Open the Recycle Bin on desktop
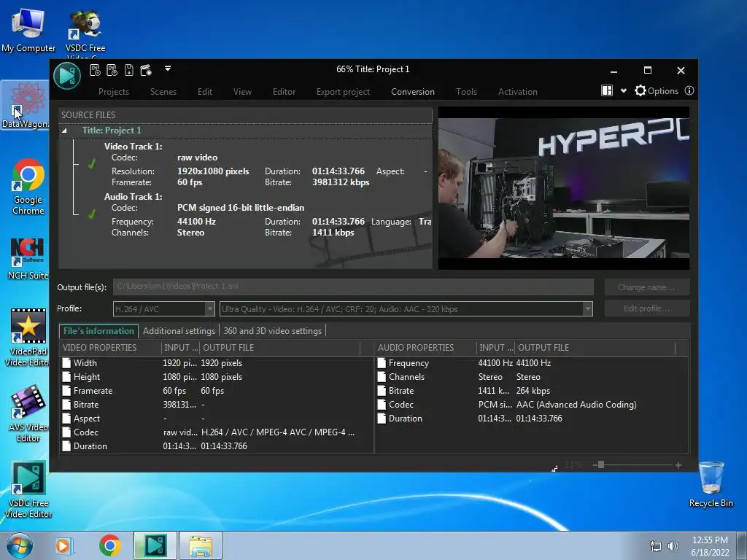 (711, 484)
